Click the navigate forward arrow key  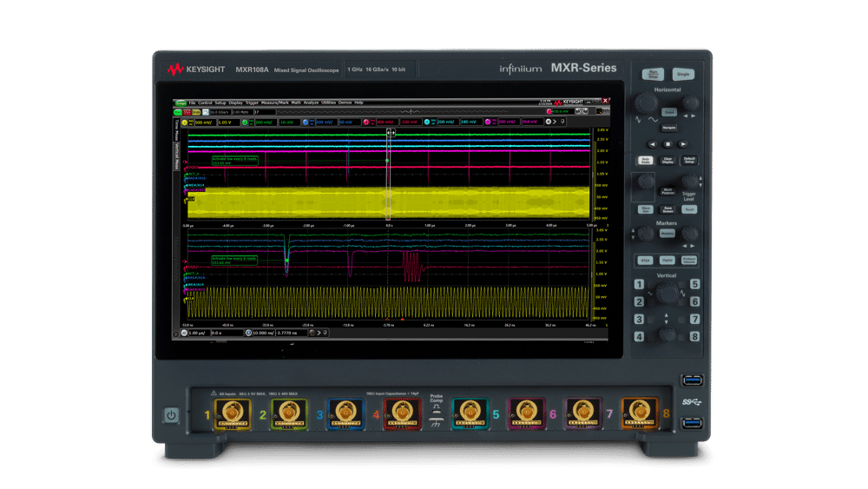tap(683, 144)
